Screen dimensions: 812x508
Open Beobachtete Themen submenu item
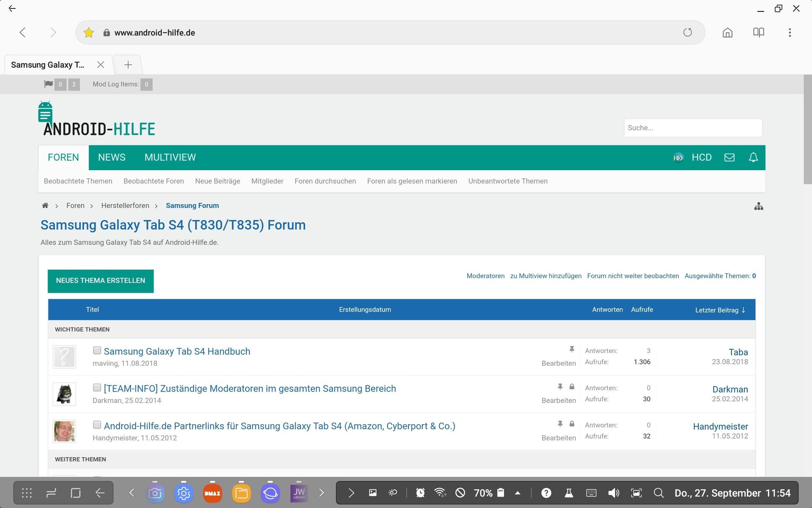(78, 181)
